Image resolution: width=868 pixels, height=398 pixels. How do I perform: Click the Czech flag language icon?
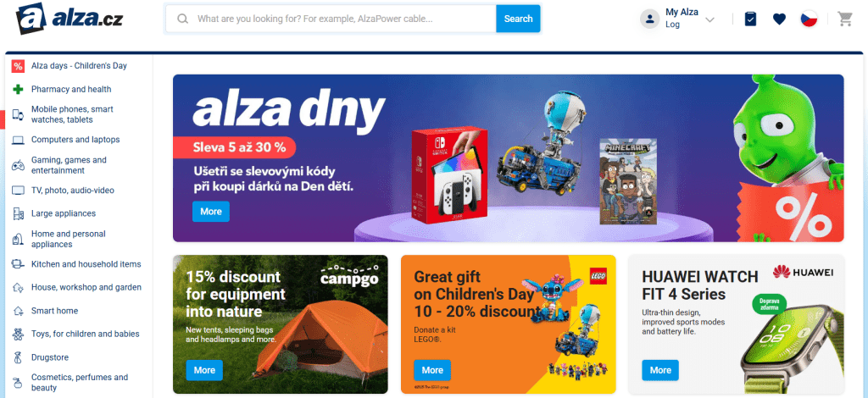pyautogui.click(x=809, y=19)
